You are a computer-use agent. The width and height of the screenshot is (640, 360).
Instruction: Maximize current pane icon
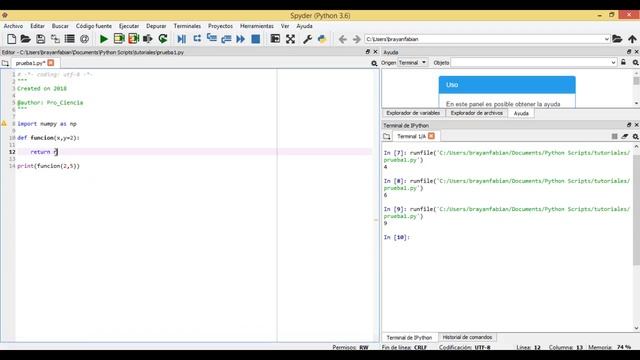point(276,39)
